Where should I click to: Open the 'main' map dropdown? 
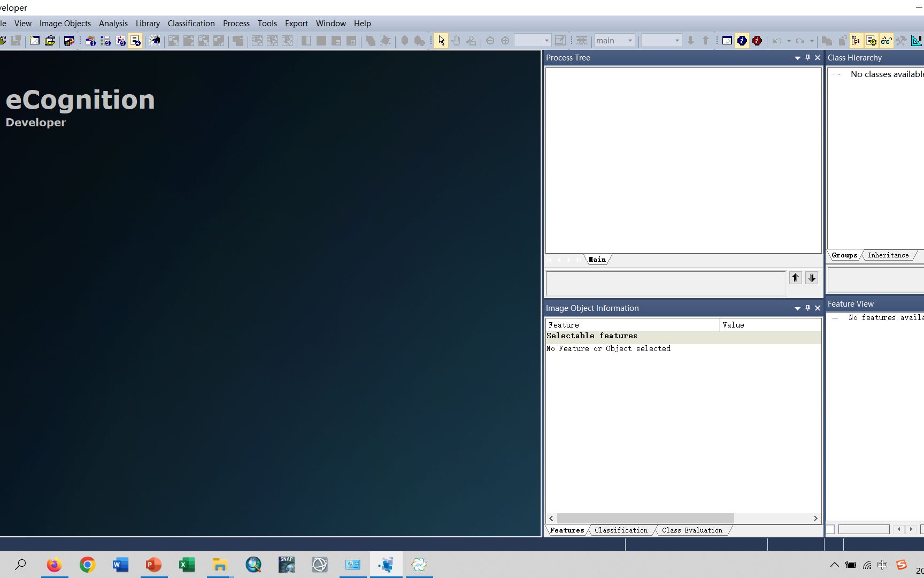click(x=614, y=41)
